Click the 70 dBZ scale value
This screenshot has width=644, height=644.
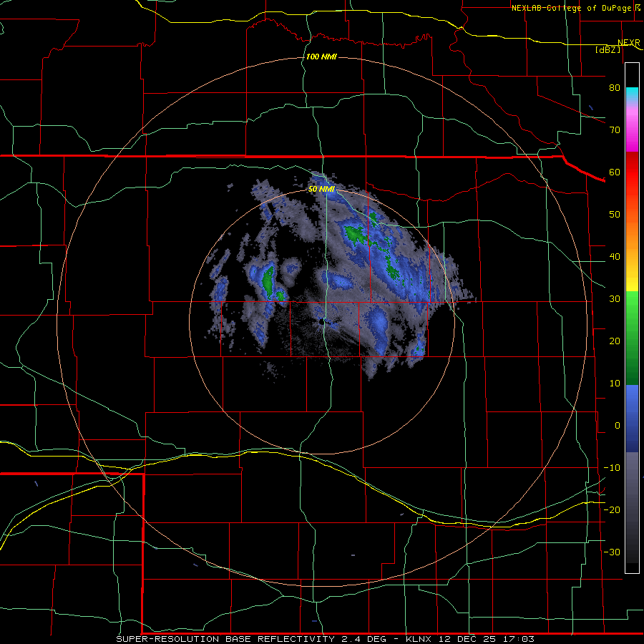coord(615,130)
